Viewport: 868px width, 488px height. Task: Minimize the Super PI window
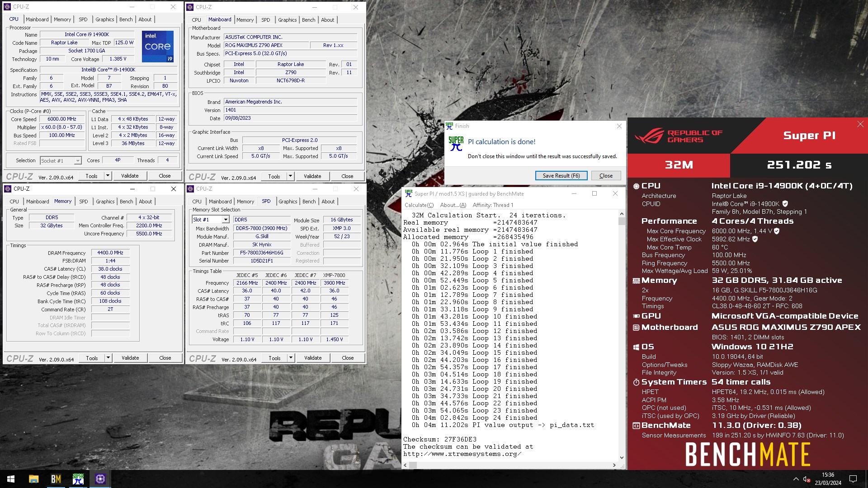[574, 193]
